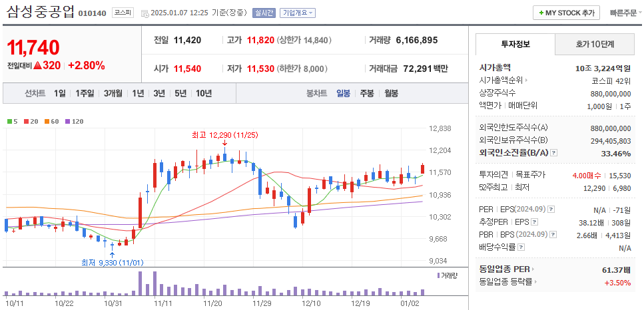Click 33.46% foreign ownership value
This screenshot has width=644, height=310.
pyautogui.click(x=617, y=154)
